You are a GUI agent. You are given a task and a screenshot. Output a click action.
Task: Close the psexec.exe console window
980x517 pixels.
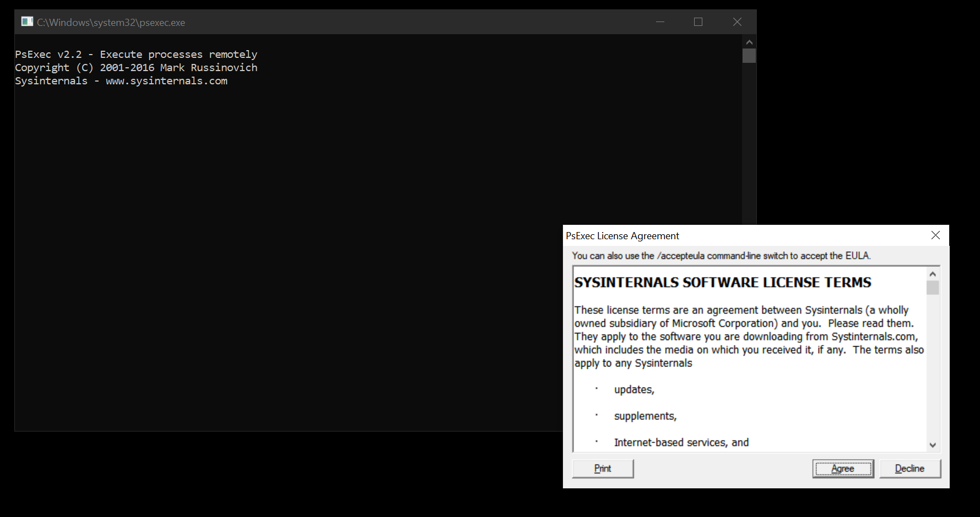(x=737, y=22)
